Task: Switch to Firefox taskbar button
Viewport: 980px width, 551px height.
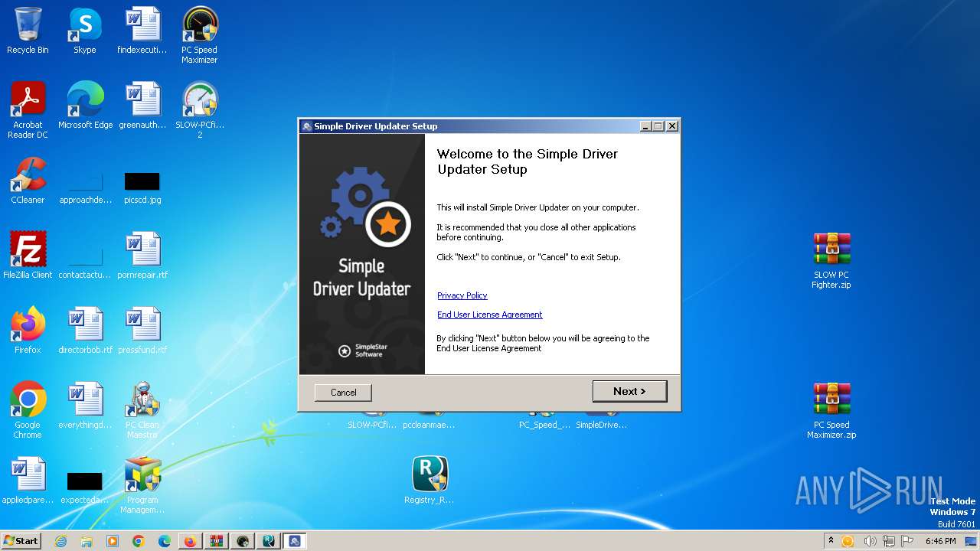Action: coord(190,541)
